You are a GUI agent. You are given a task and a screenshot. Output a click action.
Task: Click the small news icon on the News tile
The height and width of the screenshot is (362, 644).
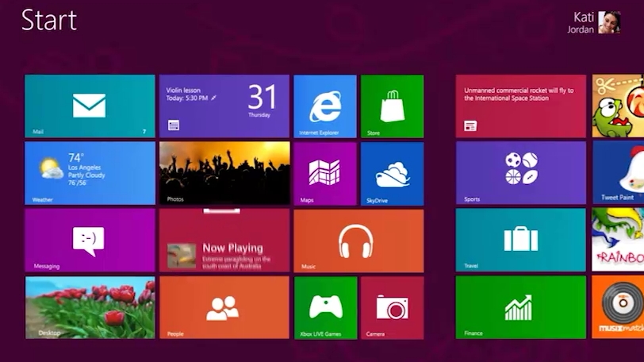pos(470,125)
